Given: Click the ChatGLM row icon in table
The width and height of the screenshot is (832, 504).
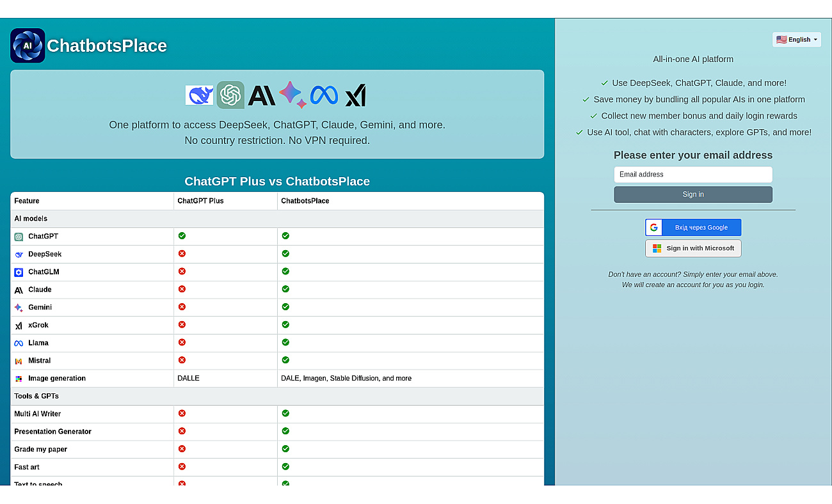Looking at the screenshot, I should (19, 272).
